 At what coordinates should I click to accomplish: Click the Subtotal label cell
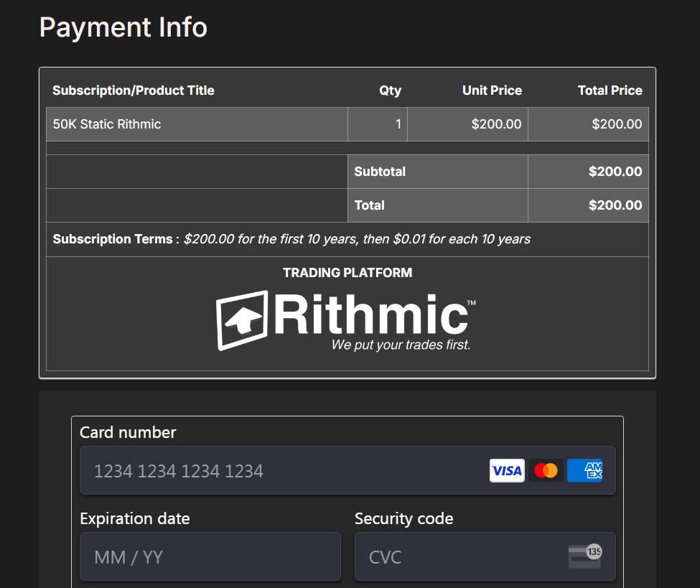(x=438, y=172)
